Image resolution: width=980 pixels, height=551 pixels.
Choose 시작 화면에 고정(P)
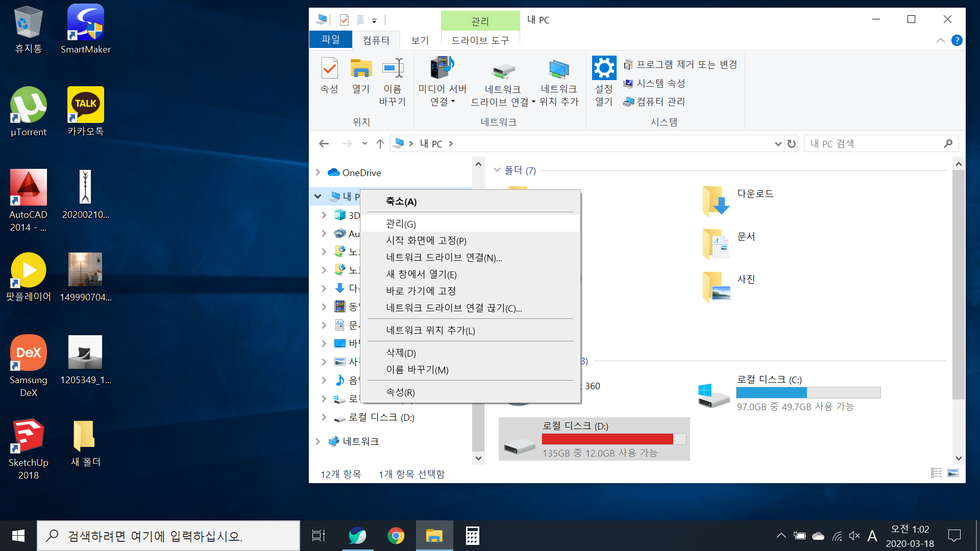point(470,241)
